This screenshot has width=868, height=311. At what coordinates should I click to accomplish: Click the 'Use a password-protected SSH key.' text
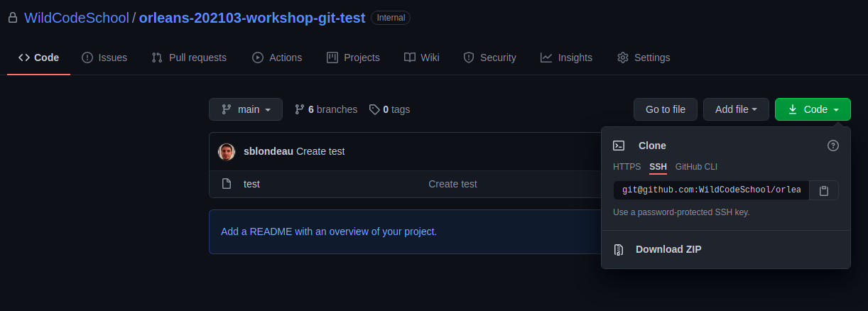681,212
